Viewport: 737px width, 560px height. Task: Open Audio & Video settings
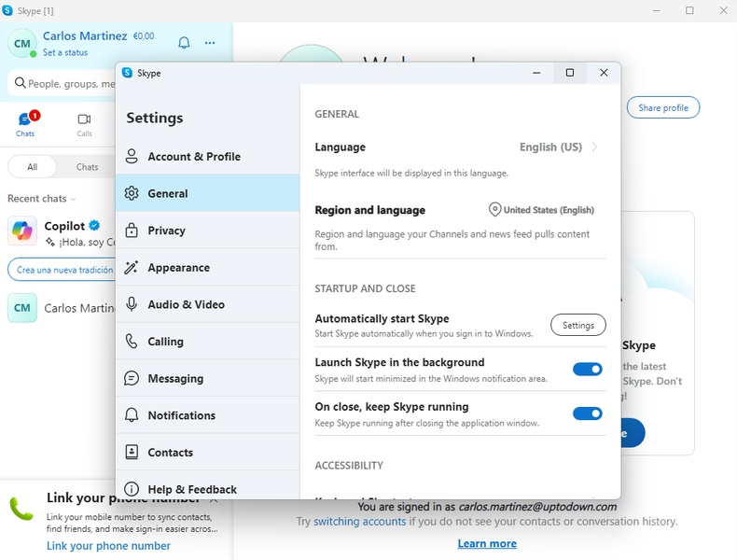pyautogui.click(x=207, y=304)
